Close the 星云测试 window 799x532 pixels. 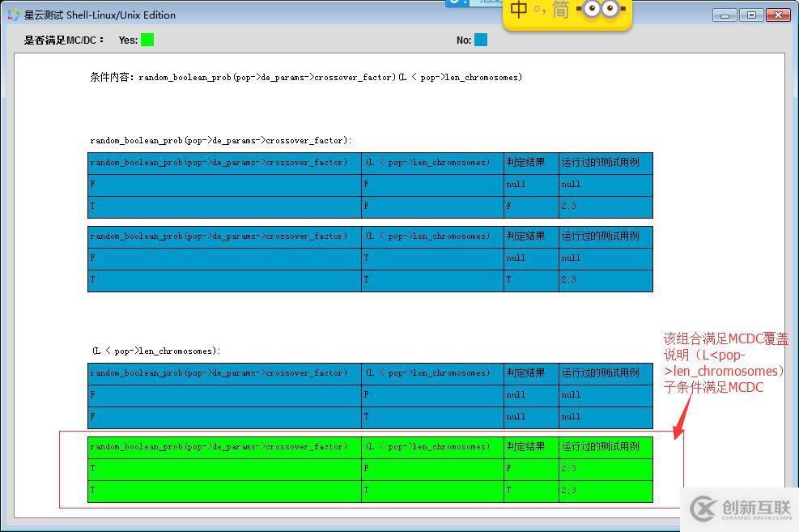coord(778,15)
